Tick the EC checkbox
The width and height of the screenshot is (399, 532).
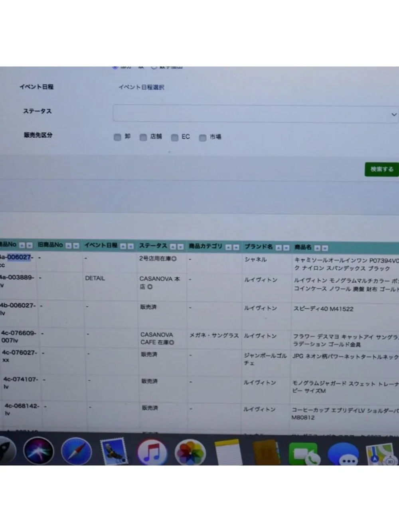click(175, 137)
